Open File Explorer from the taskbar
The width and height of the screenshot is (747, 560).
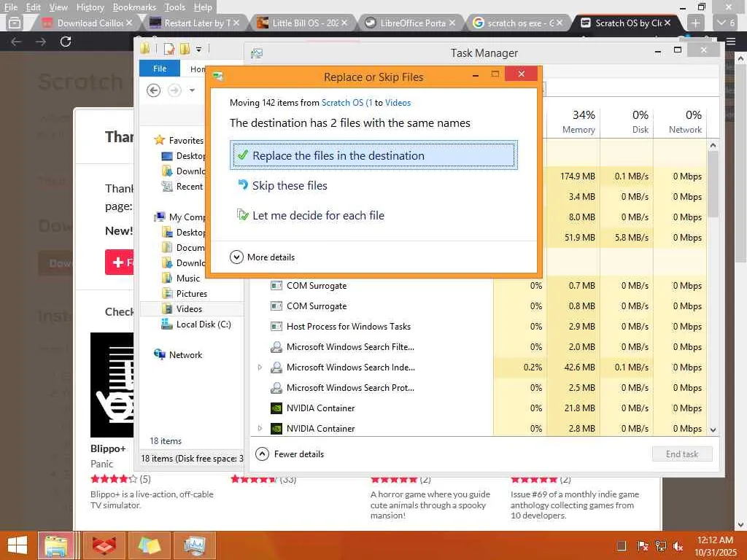(x=56, y=545)
